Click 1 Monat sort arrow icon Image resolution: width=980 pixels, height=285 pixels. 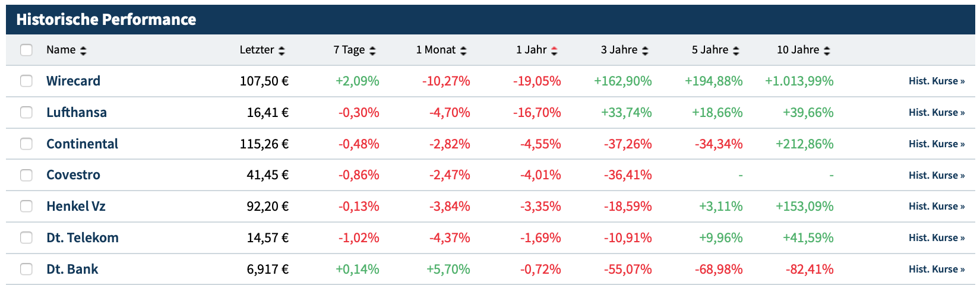(x=463, y=50)
